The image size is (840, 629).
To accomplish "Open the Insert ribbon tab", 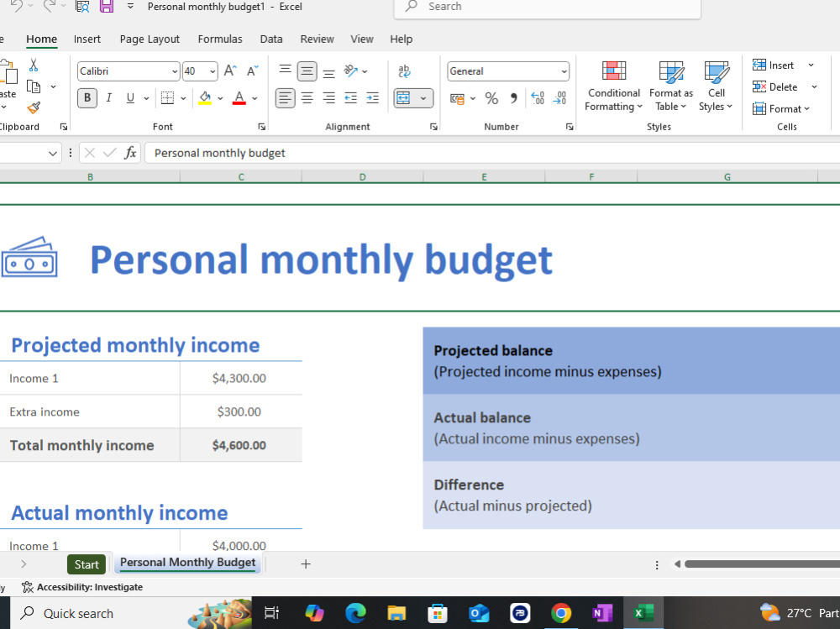I will [87, 39].
